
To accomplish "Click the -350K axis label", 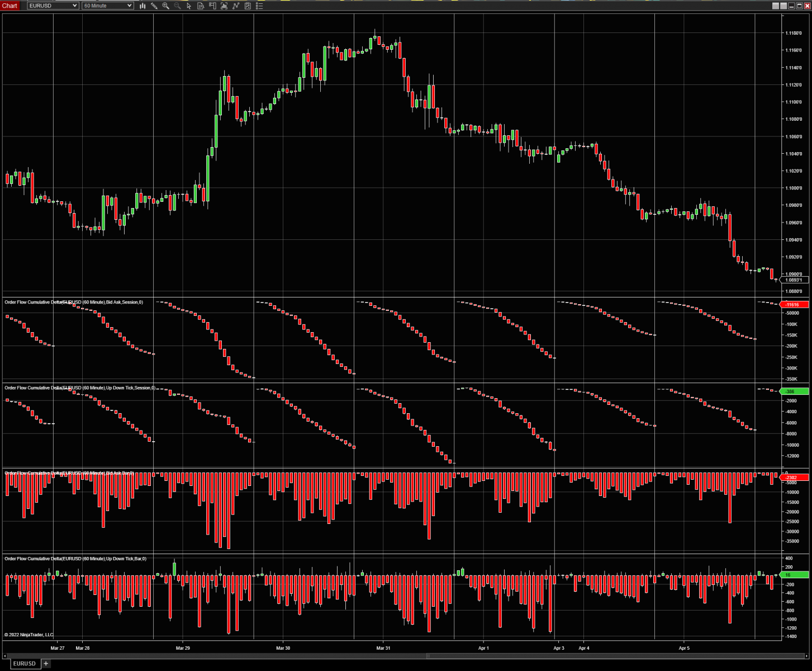I will pos(791,379).
